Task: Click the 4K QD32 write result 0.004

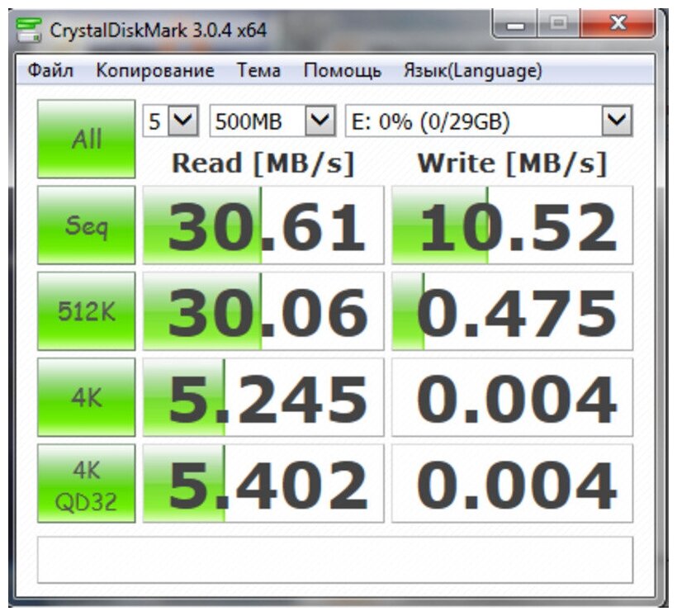Action: pyautogui.click(x=513, y=483)
